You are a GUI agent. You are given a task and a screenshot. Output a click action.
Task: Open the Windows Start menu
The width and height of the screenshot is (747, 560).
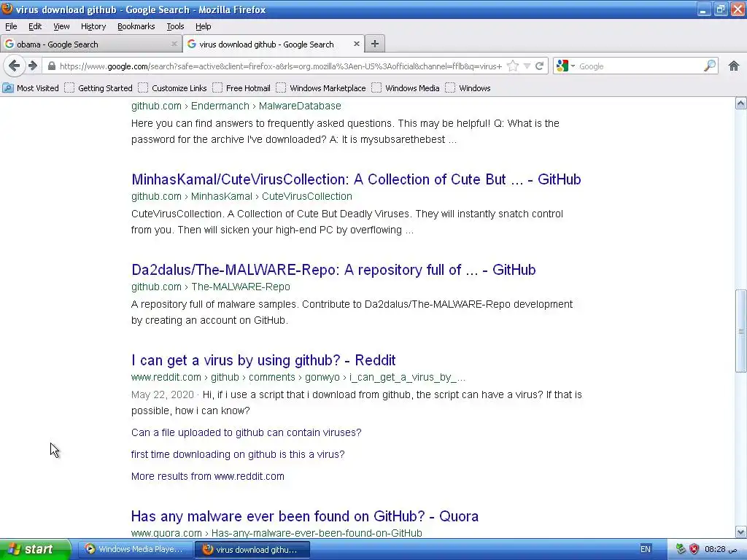[x=35, y=550]
